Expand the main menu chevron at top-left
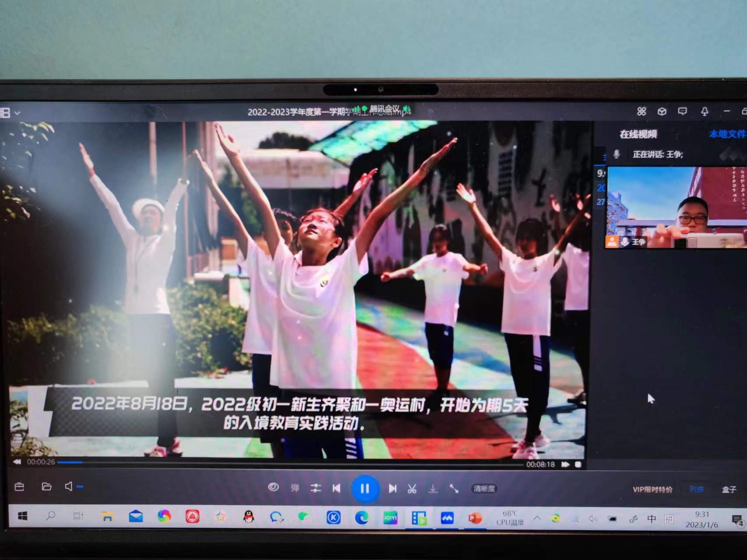Image resolution: width=747 pixels, height=560 pixels. click(x=17, y=113)
